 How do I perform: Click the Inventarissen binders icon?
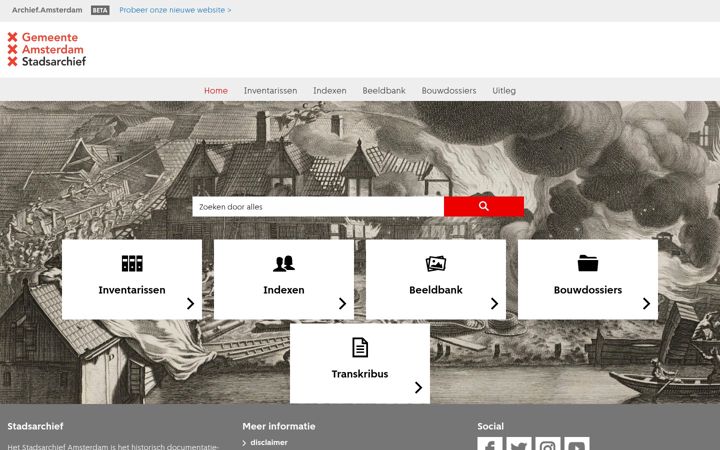[132, 264]
